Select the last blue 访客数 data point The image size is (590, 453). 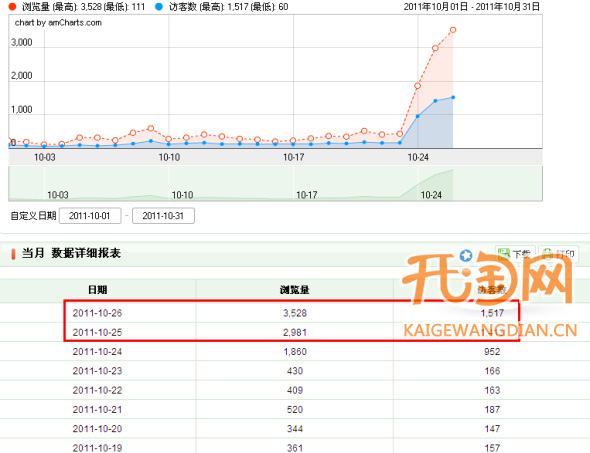[x=453, y=97]
